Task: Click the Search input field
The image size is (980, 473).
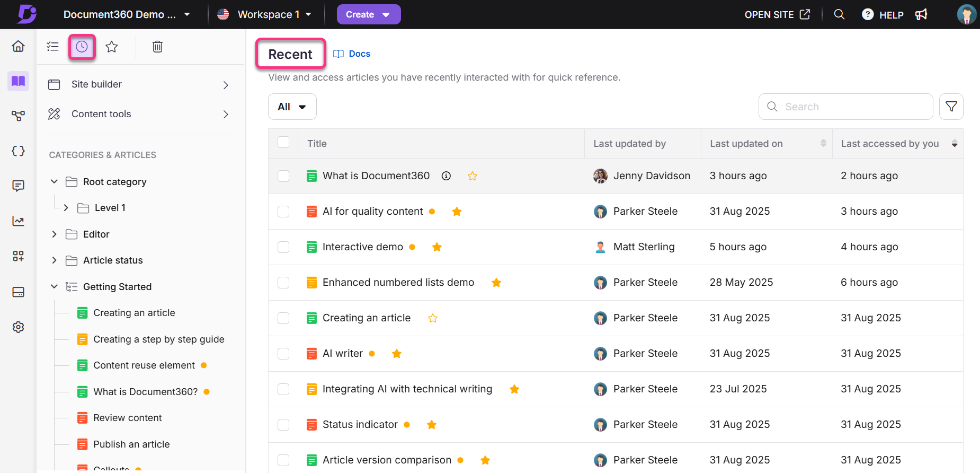Action: tap(845, 107)
